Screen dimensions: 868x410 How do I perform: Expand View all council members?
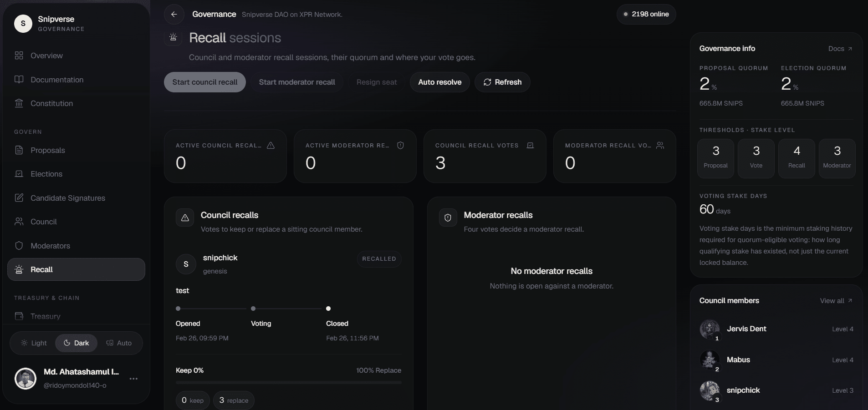point(836,301)
